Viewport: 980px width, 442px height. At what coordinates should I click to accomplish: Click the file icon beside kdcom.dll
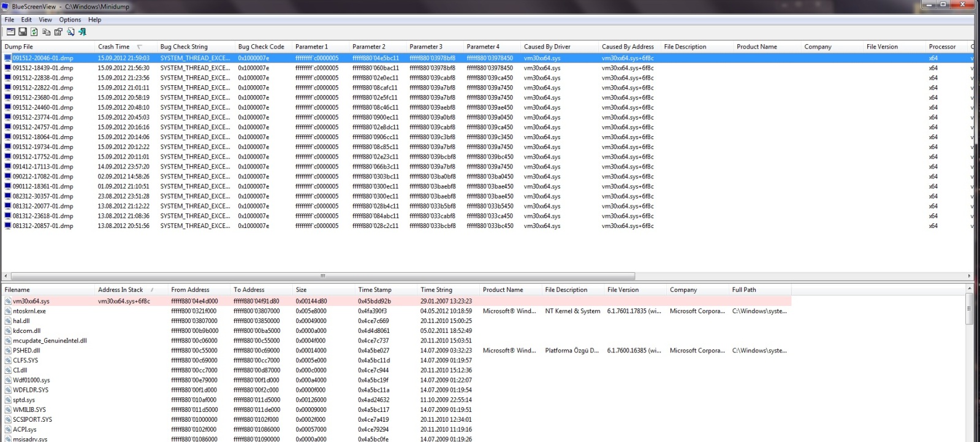click(8, 330)
